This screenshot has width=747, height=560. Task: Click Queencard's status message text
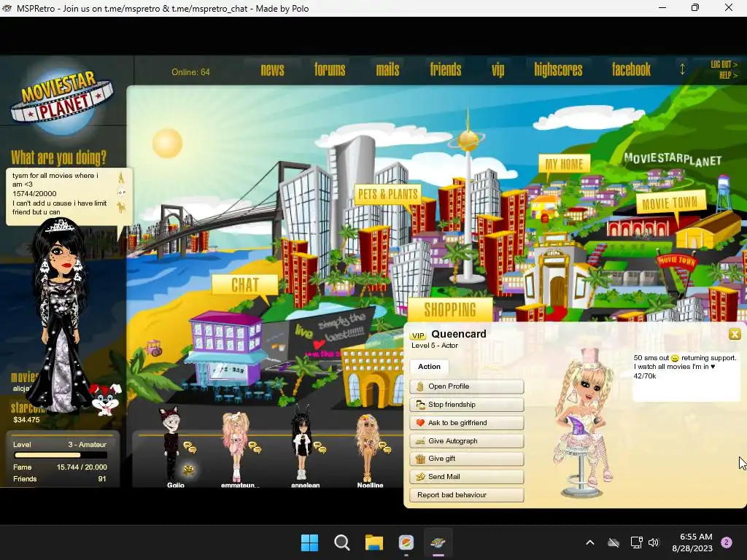click(685, 367)
